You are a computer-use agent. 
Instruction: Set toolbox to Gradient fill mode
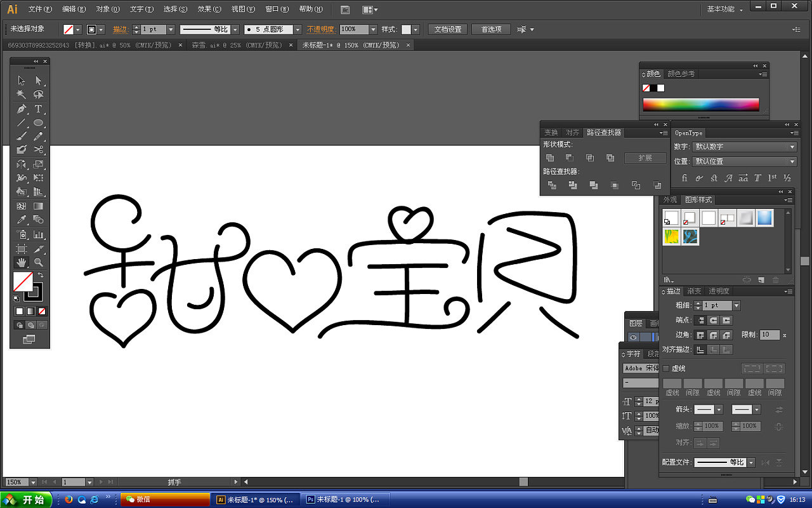click(x=30, y=311)
